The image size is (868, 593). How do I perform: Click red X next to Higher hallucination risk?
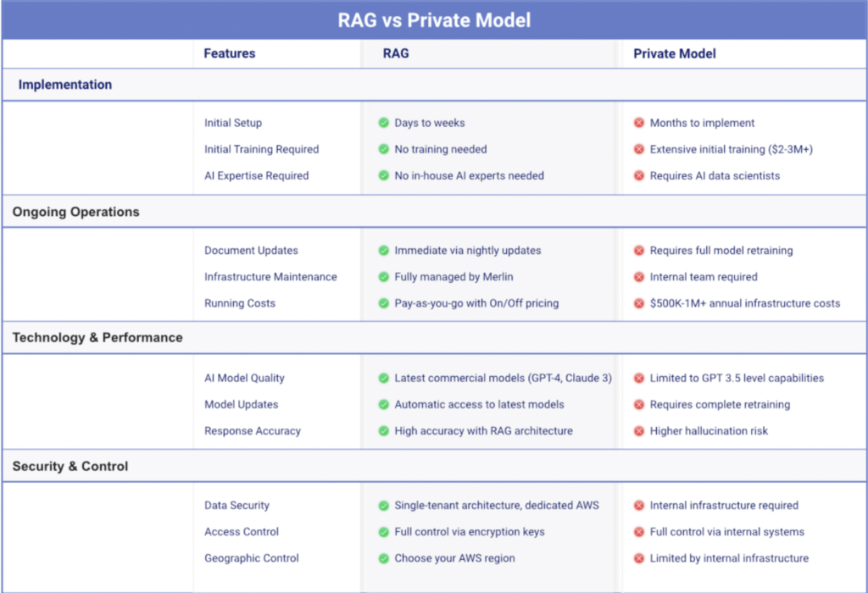[x=639, y=431]
